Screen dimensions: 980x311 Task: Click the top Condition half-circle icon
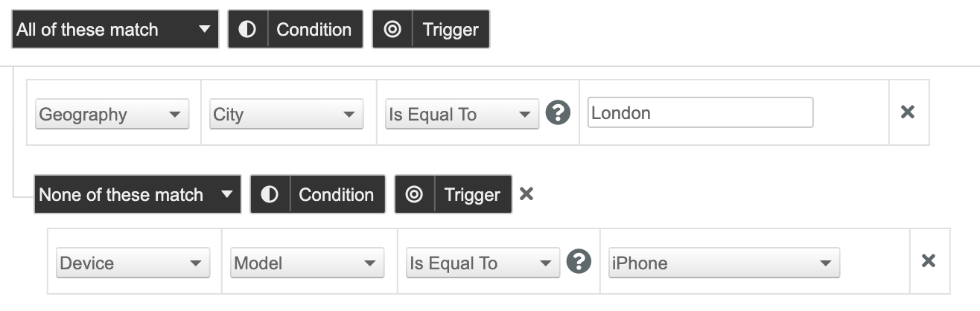[x=247, y=30]
